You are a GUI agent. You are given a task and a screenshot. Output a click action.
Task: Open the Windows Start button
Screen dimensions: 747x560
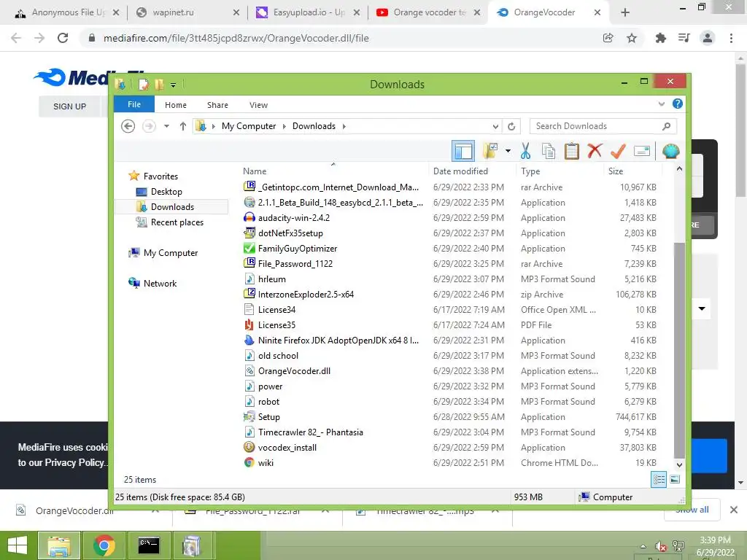coord(18,545)
